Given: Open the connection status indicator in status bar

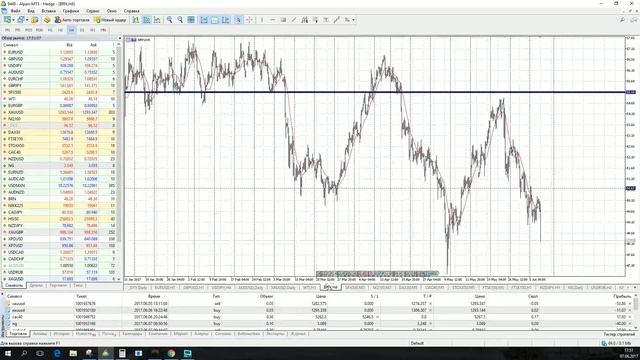Looking at the screenshot, I should (x=616, y=343).
